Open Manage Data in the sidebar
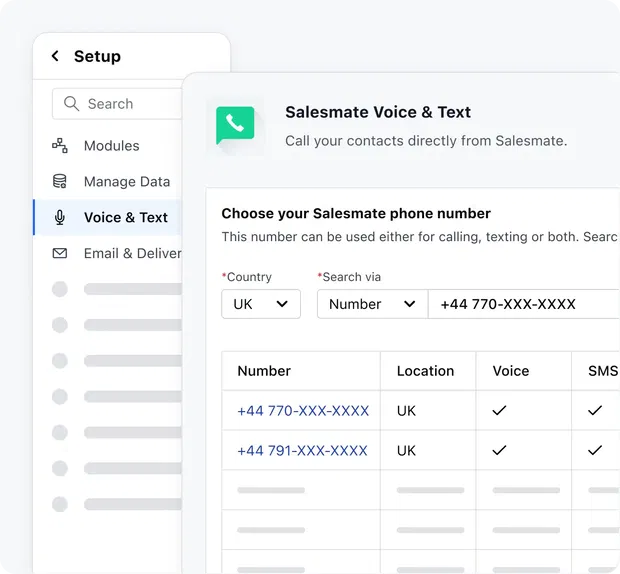The height and width of the screenshot is (574, 620). (x=108, y=181)
